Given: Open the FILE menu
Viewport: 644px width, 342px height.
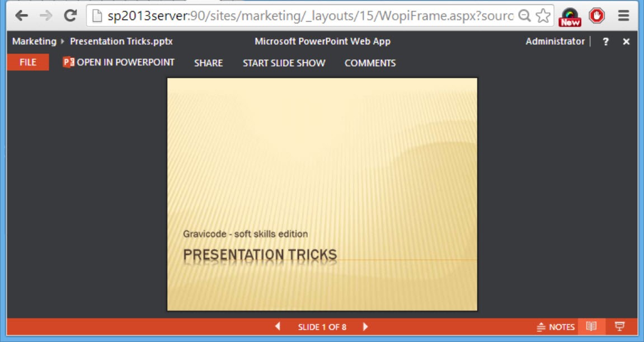Looking at the screenshot, I should tap(28, 63).
